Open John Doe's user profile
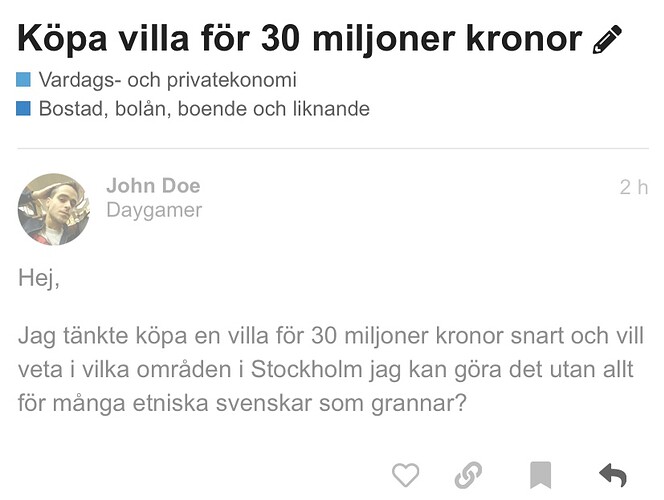The width and height of the screenshot is (664, 500). pos(153,186)
